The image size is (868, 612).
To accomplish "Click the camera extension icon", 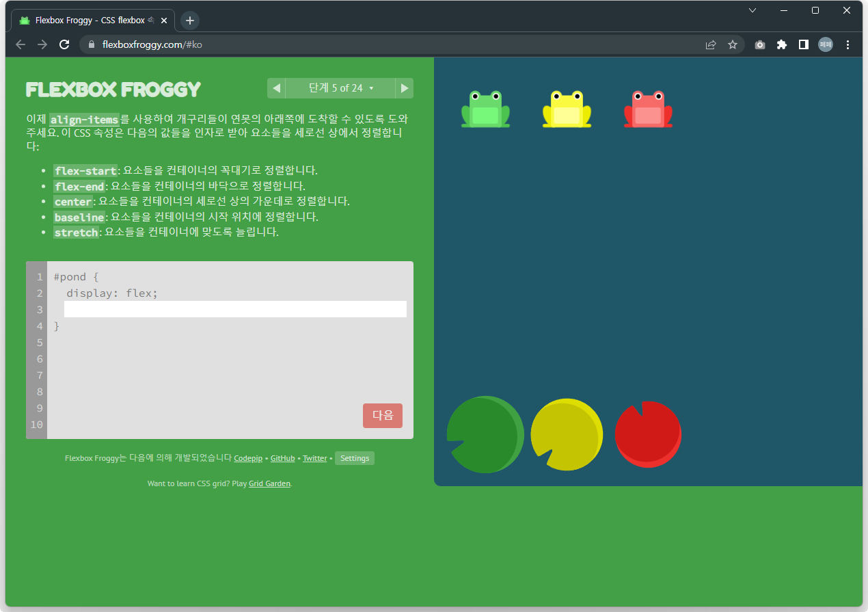I will tap(760, 44).
